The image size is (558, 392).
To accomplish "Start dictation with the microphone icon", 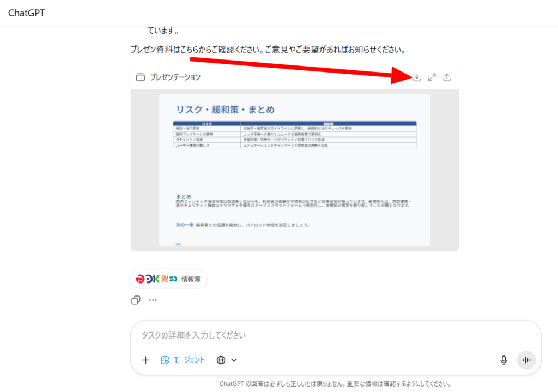I will coord(504,360).
